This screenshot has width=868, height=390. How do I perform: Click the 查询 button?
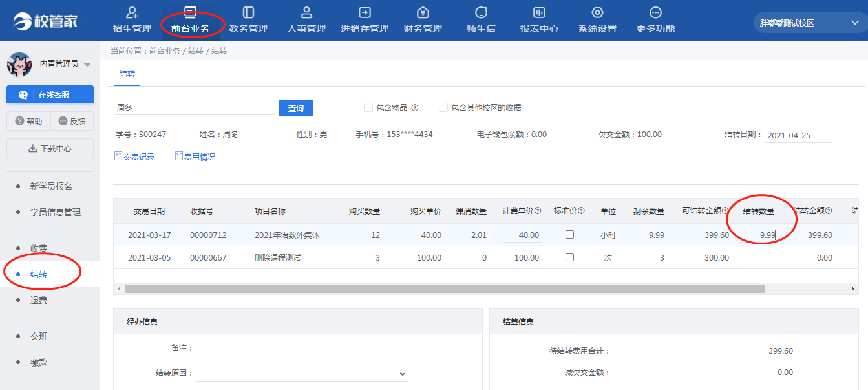(296, 108)
